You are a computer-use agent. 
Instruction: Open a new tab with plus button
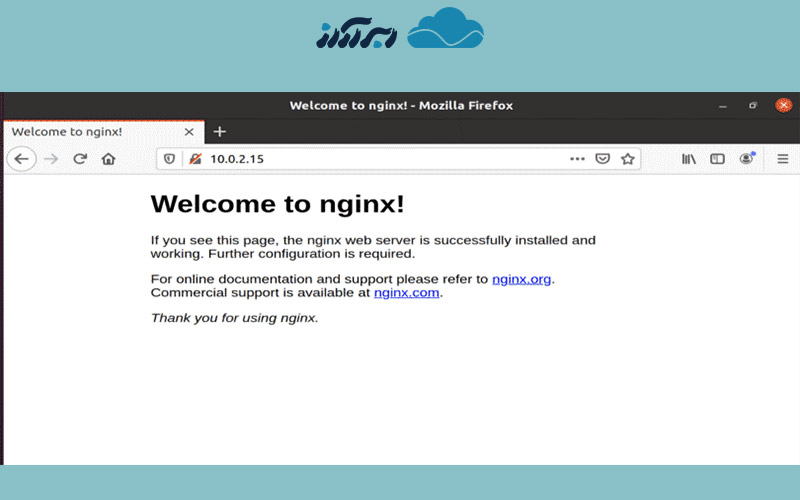tap(220, 132)
